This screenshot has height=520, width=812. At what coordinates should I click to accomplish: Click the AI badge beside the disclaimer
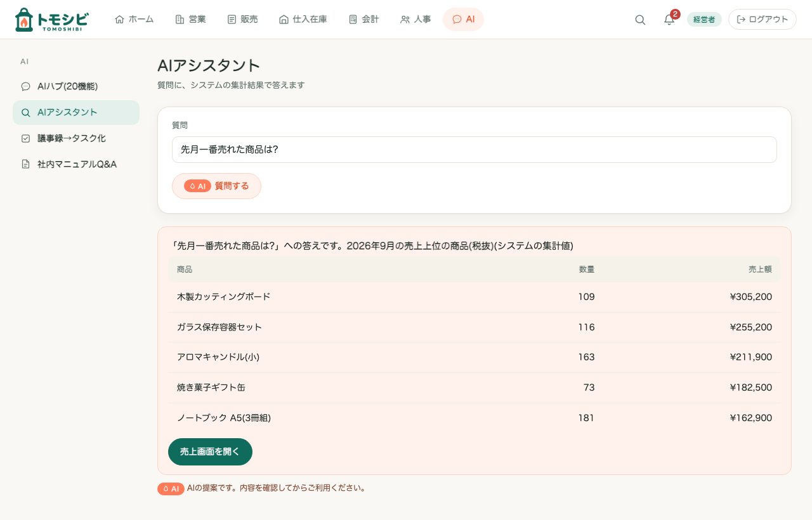171,489
